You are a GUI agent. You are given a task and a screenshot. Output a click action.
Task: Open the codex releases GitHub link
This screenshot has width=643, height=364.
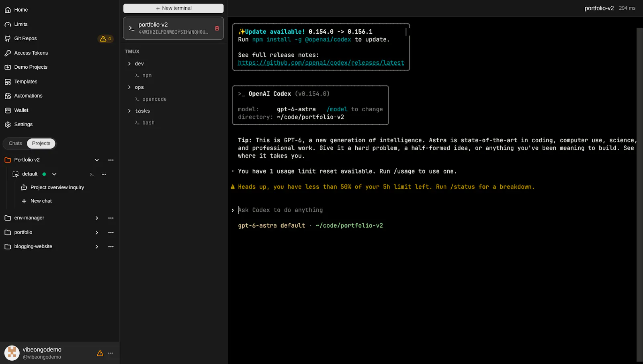click(321, 63)
